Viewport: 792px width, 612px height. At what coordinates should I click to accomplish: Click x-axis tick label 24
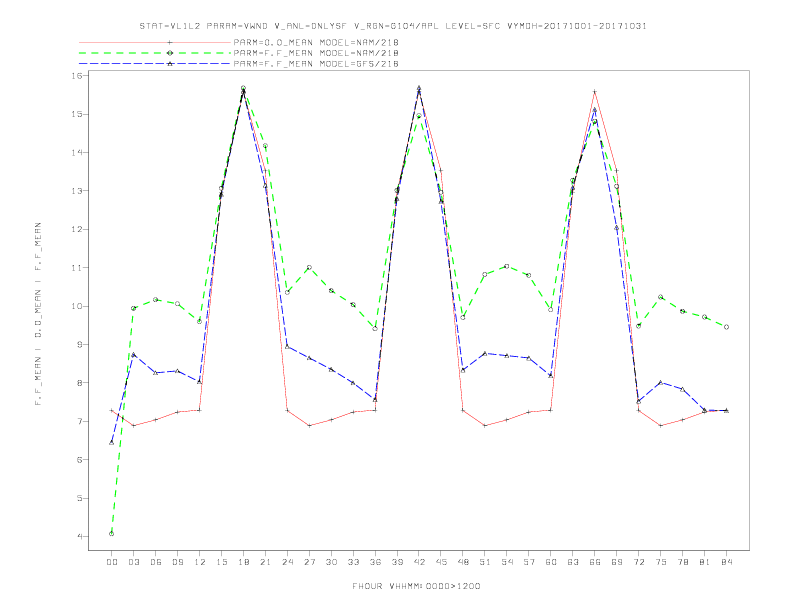coord(287,562)
